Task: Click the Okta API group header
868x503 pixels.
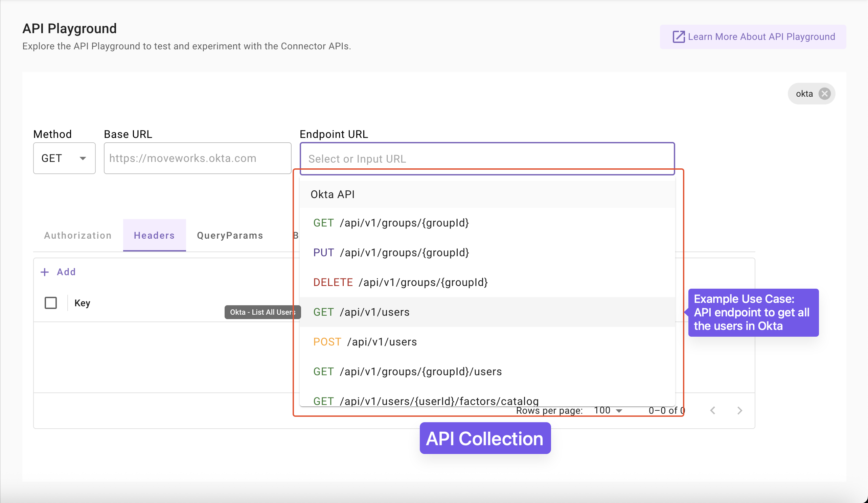Action: pyautogui.click(x=487, y=194)
